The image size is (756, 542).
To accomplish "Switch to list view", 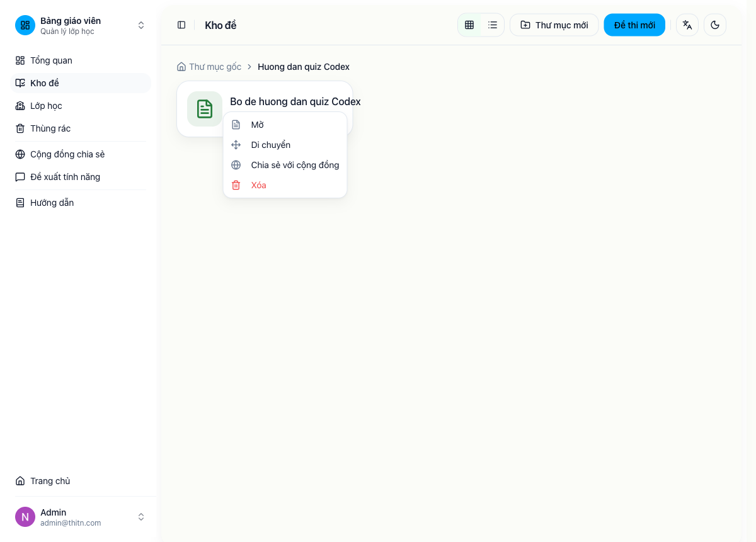I will tap(493, 25).
